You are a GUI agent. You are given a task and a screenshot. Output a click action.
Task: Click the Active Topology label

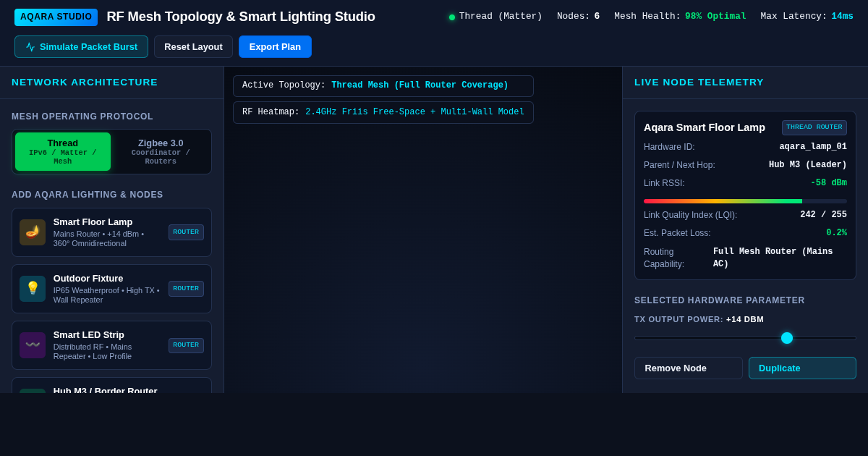point(383,86)
